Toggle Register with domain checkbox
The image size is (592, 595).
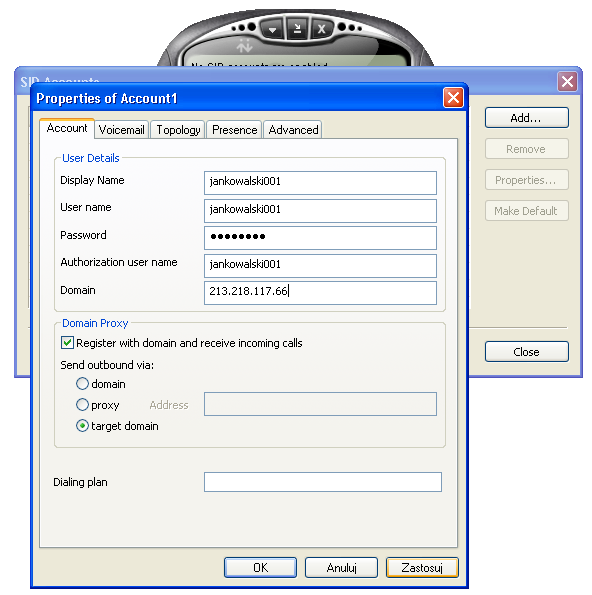67,343
